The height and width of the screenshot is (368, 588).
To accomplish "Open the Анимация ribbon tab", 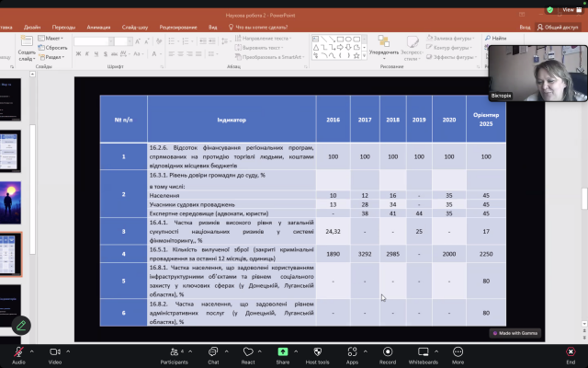I will click(98, 27).
